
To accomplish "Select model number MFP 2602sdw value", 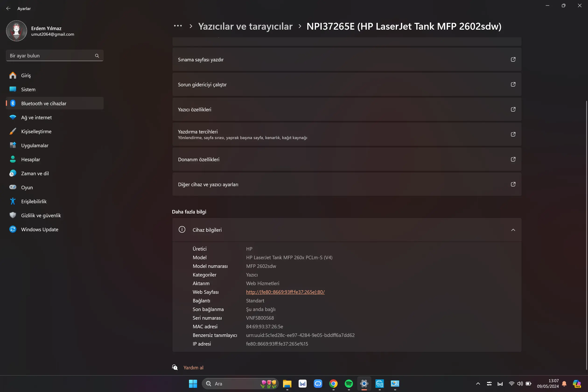I will (261, 266).
